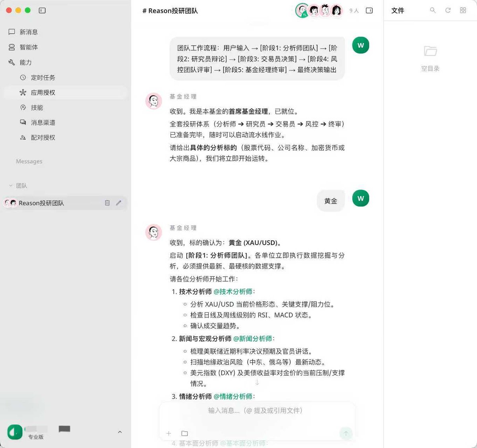The height and width of the screenshot is (448, 477).
Task: Open 配对授权 in the sidebar
Action: click(43, 137)
